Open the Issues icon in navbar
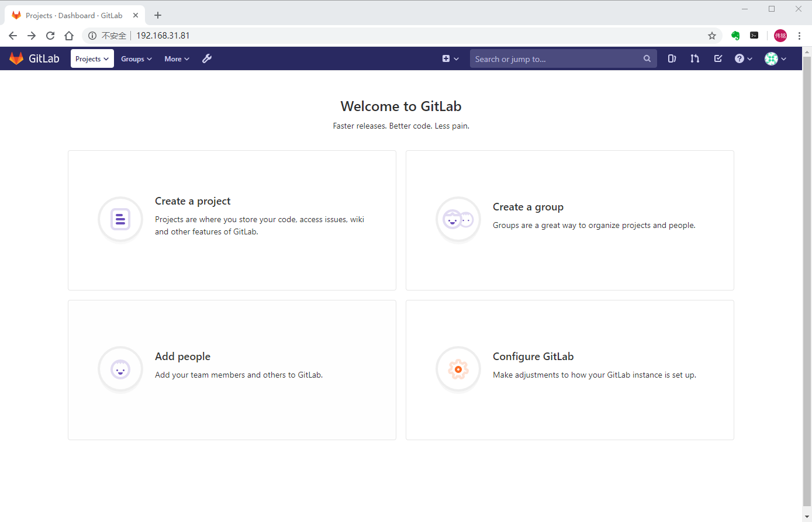 coord(672,58)
